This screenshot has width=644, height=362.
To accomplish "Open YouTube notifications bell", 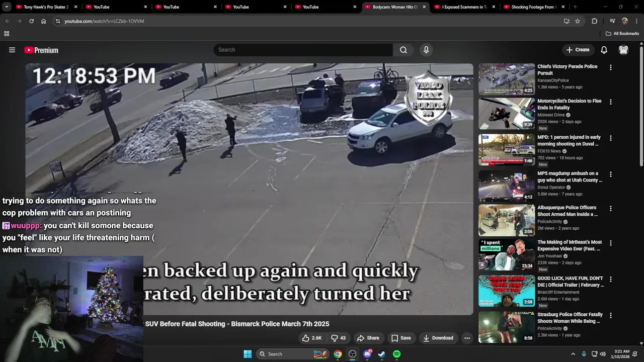I will pyautogui.click(x=604, y=50).
